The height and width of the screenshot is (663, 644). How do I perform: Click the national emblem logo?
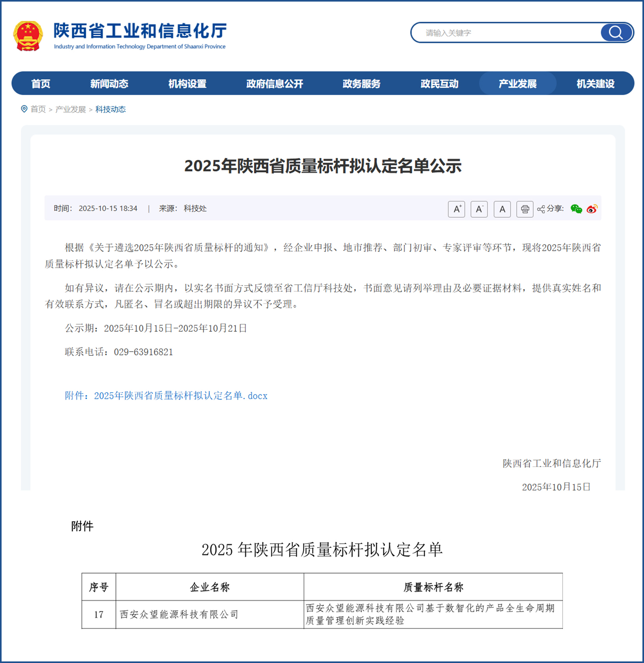(28, 36)
